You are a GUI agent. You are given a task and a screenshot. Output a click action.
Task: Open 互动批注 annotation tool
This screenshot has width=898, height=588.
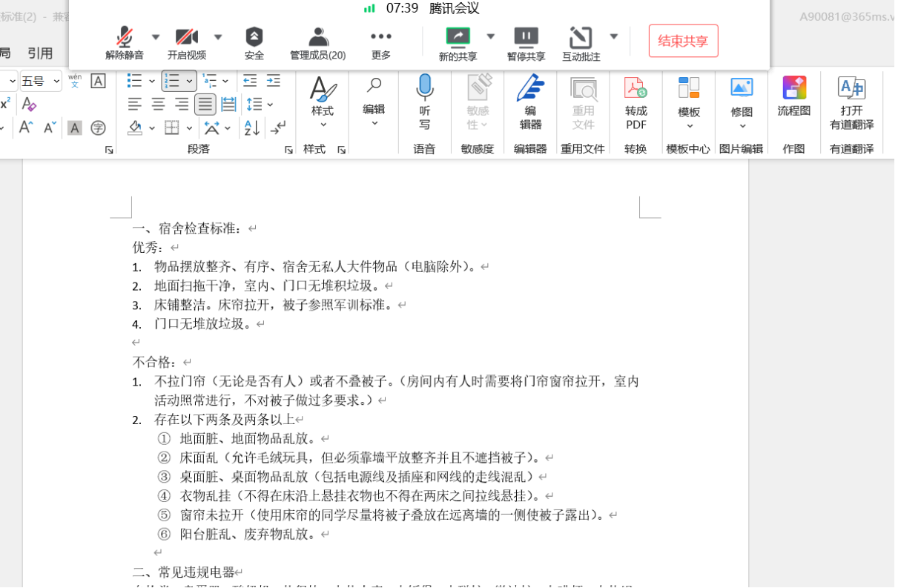tap(581, 43)
